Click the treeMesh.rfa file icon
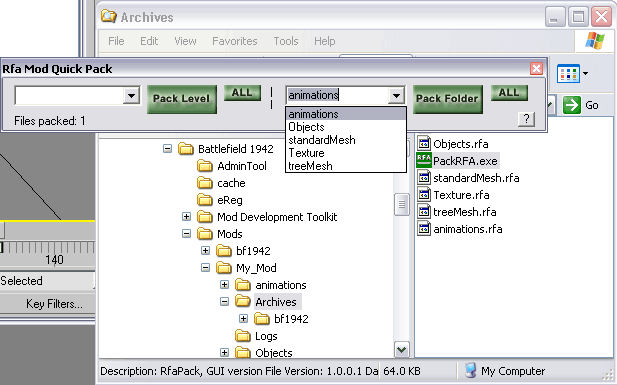Image resolution: width=617 pixels, height=385 pixels. pyautogui.click(x=423, y=211)
